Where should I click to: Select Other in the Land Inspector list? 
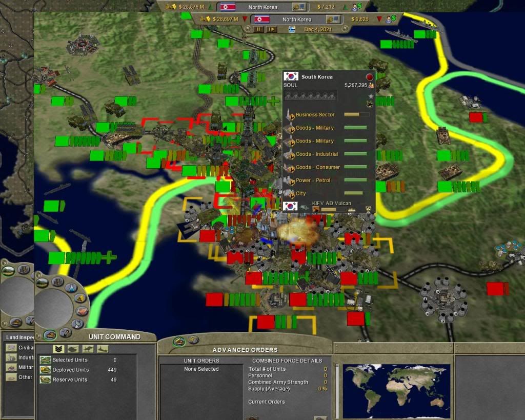(20, 377)
